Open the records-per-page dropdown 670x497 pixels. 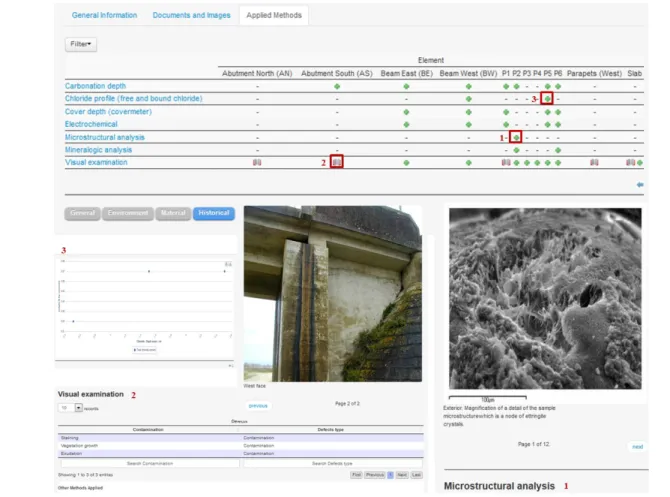[x=70, y=408]
